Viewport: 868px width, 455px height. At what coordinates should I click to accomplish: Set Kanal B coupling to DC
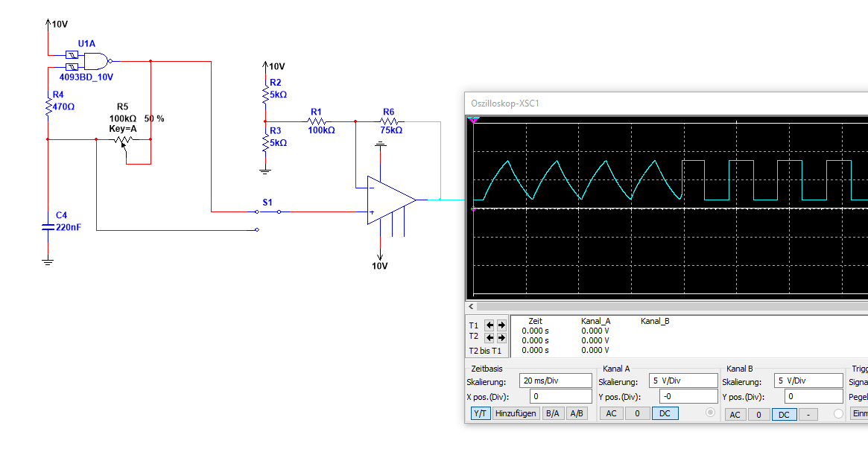tap(783, 415)
